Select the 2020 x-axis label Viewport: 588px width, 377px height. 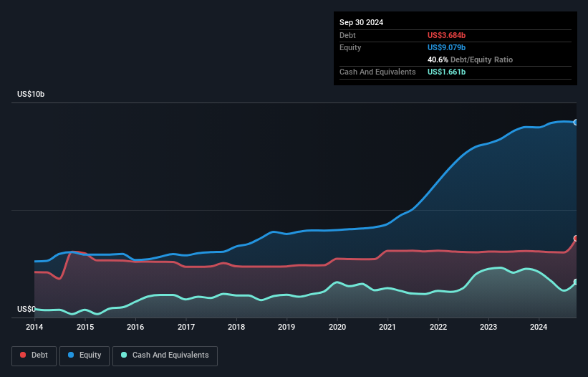[337, 327]
